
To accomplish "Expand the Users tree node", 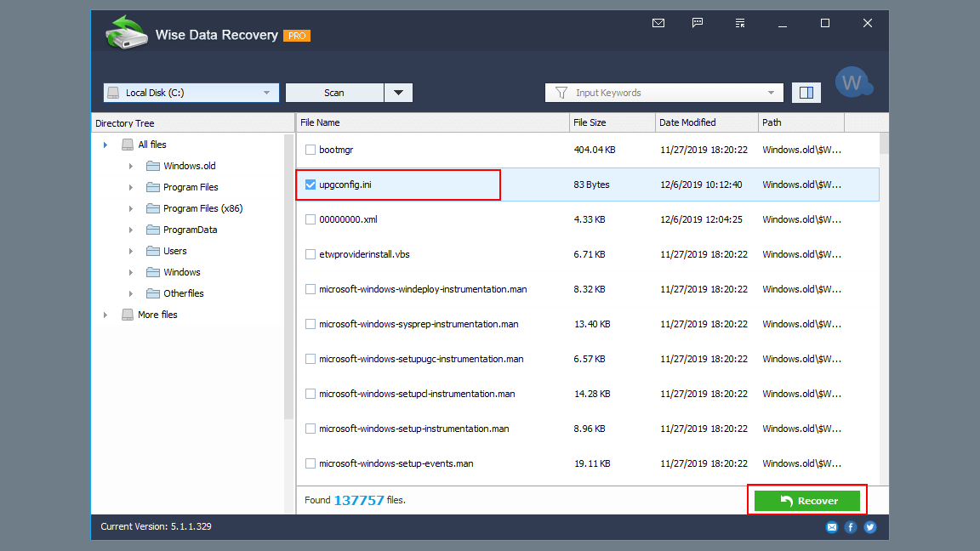I will 130,251.
